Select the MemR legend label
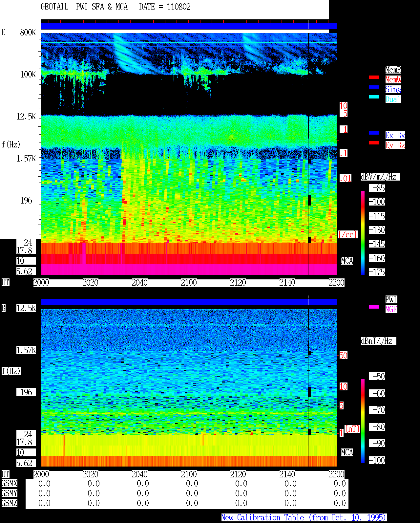This screenshot has height=523, width=420. [x=393, y=70]
